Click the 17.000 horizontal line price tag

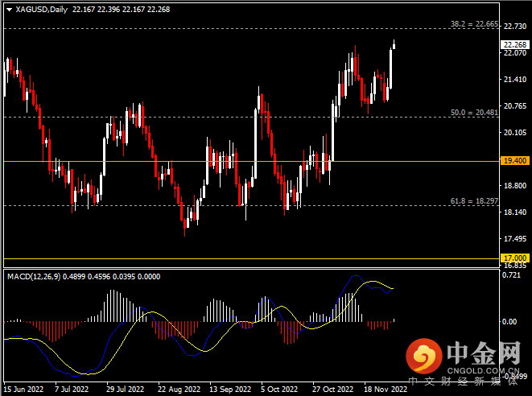513,258
